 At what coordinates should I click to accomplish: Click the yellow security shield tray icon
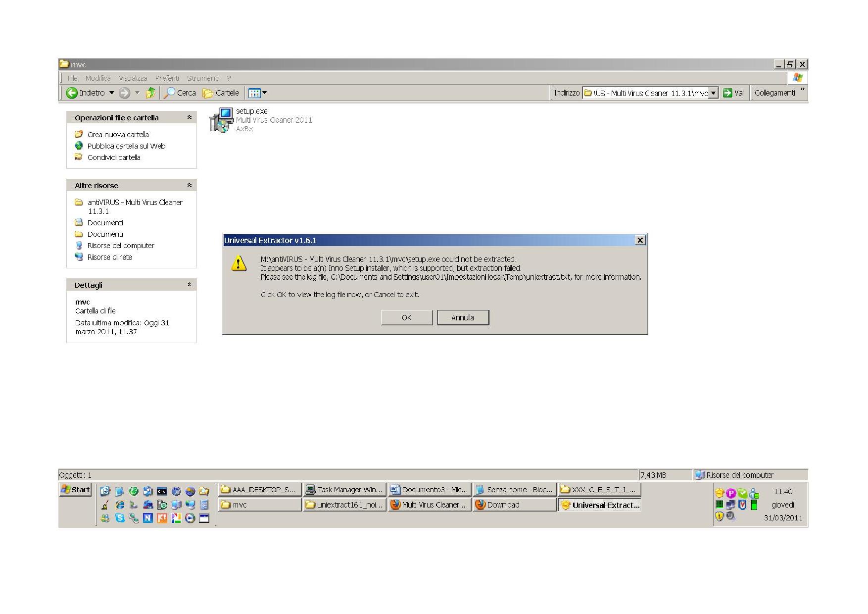pos(719,516)
